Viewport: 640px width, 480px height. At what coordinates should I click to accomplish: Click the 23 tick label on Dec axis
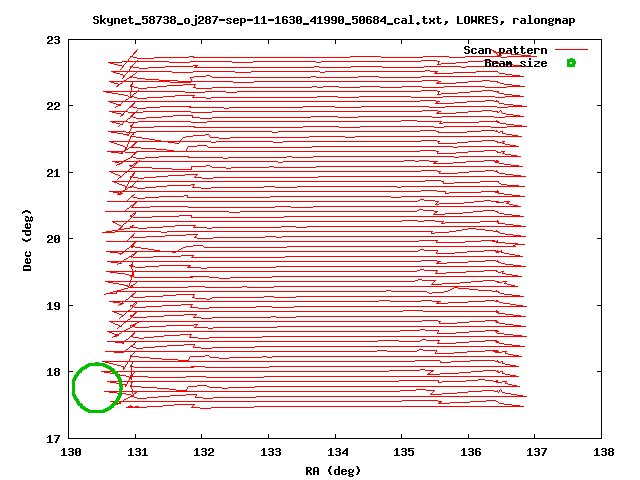[x=53, y=40]
